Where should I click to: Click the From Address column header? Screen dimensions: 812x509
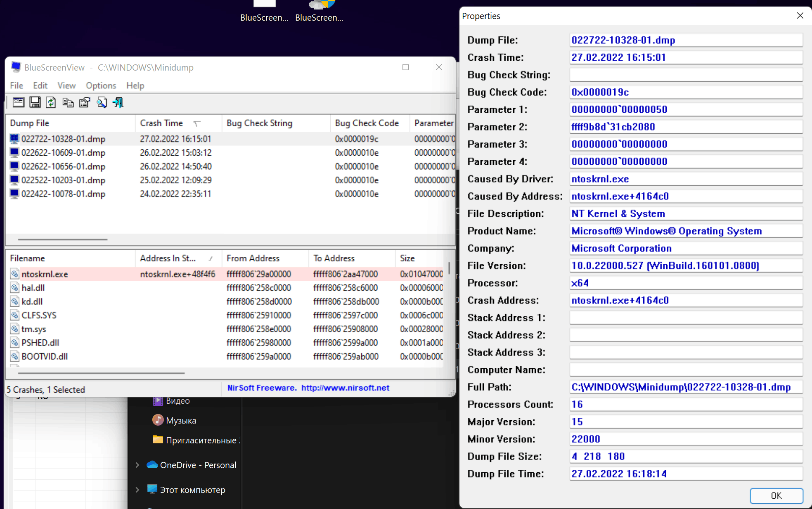pos(265,258)
